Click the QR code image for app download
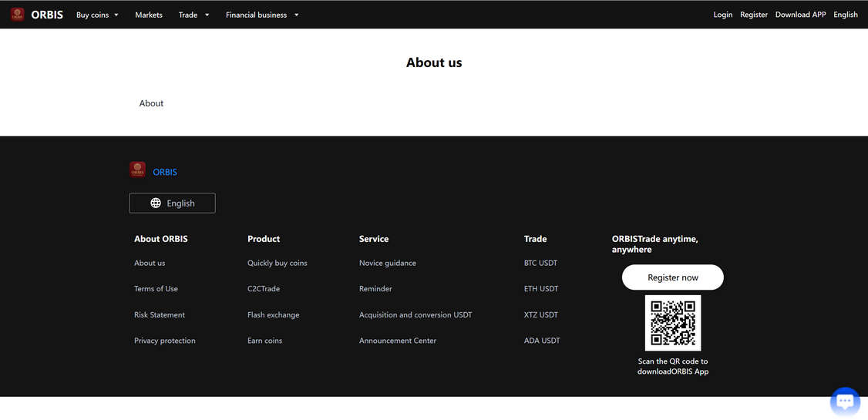The height and width of the screenshot is (420, 868). point(673,323)
